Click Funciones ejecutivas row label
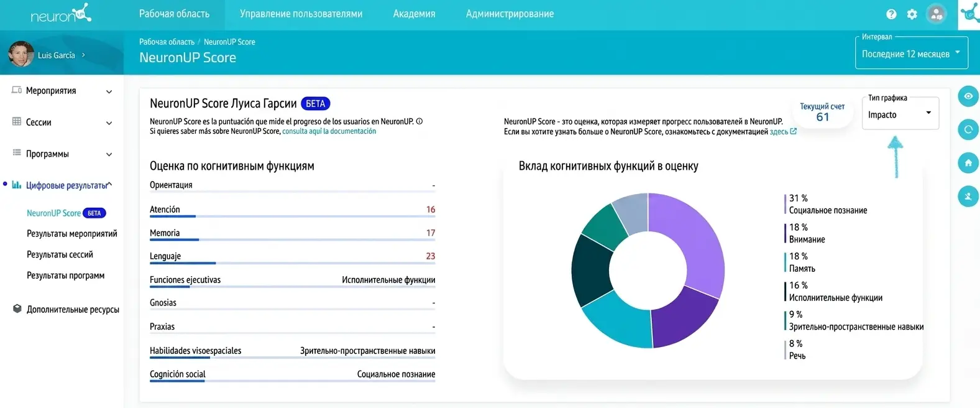The width and height of the screenshot is (980, 408). 185,280
